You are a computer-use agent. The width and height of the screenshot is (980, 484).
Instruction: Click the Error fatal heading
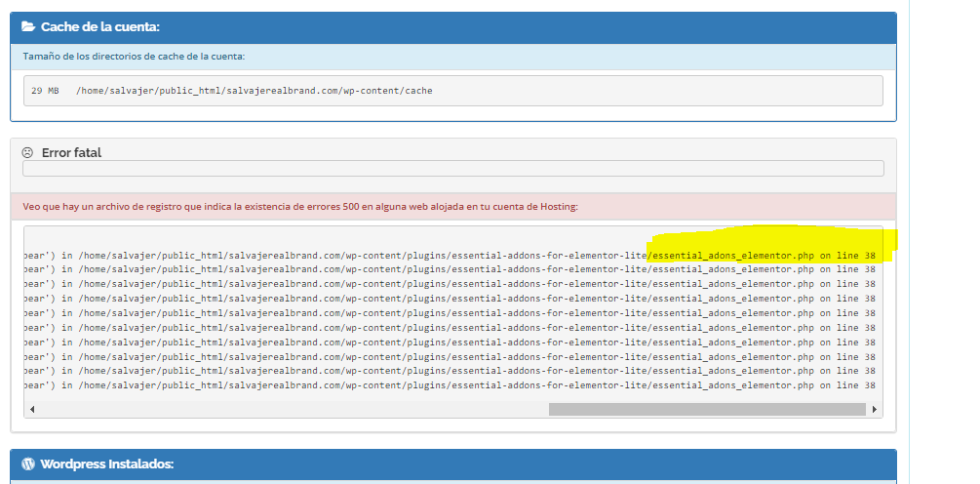coord(71,152)
